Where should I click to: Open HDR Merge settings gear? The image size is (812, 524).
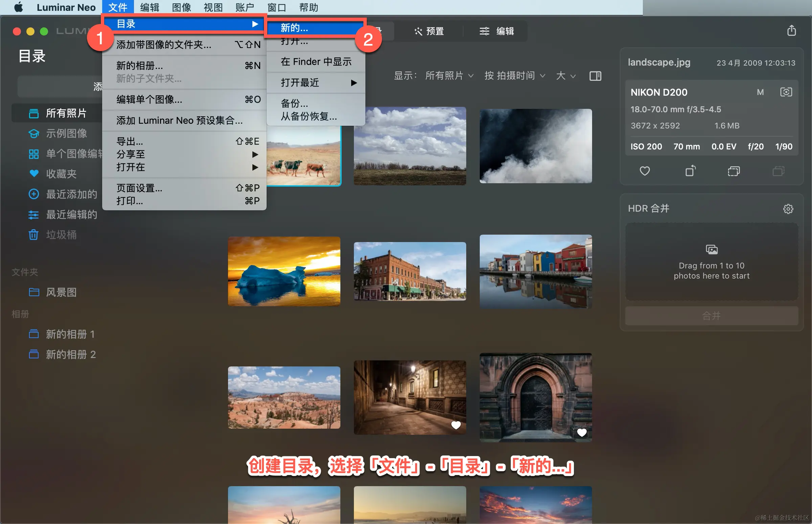788,209
